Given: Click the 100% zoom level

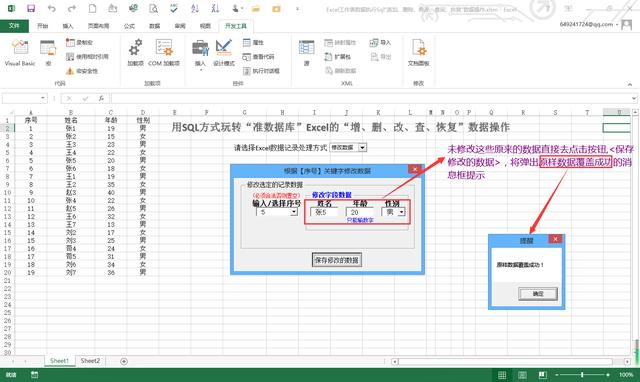Looking at the screenshot, I should [626, 375].
